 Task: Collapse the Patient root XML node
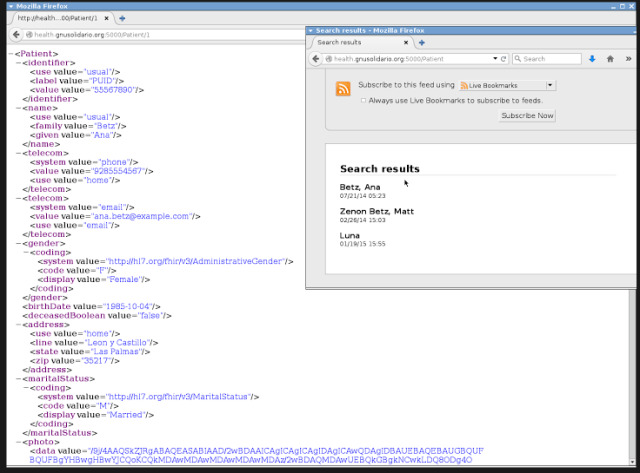point(10,53)
